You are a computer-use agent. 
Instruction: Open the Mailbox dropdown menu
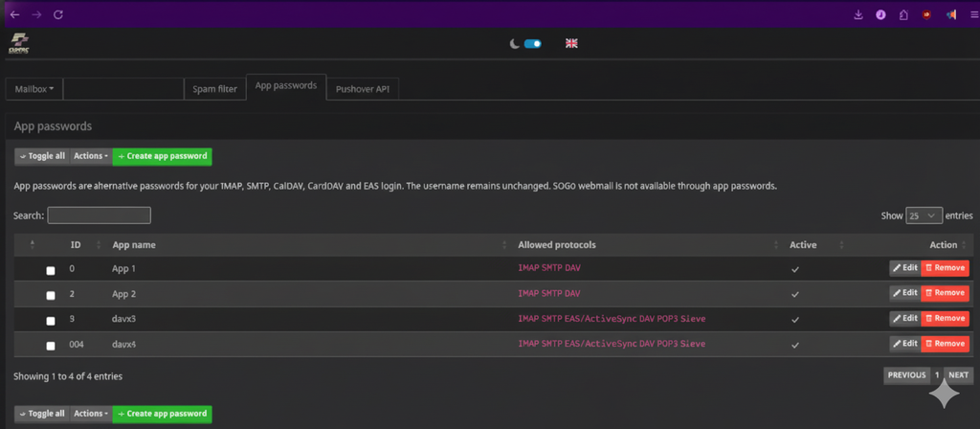(x=34, y=89)
